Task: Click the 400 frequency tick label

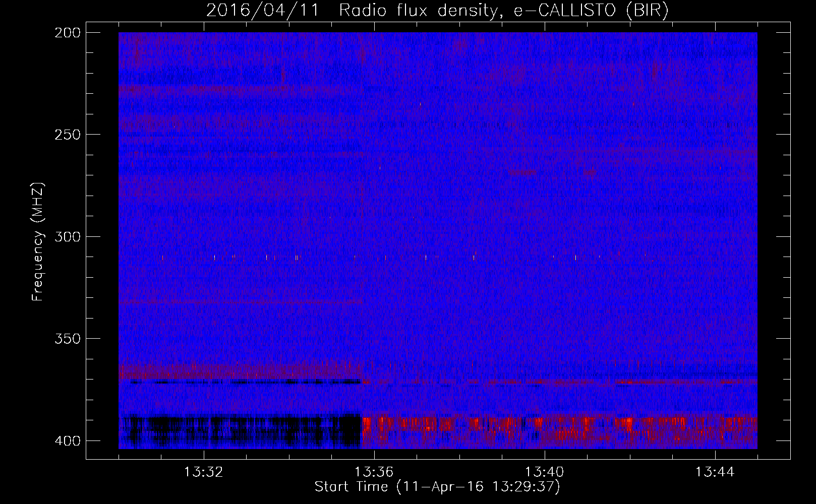Action: coord(68,440)
